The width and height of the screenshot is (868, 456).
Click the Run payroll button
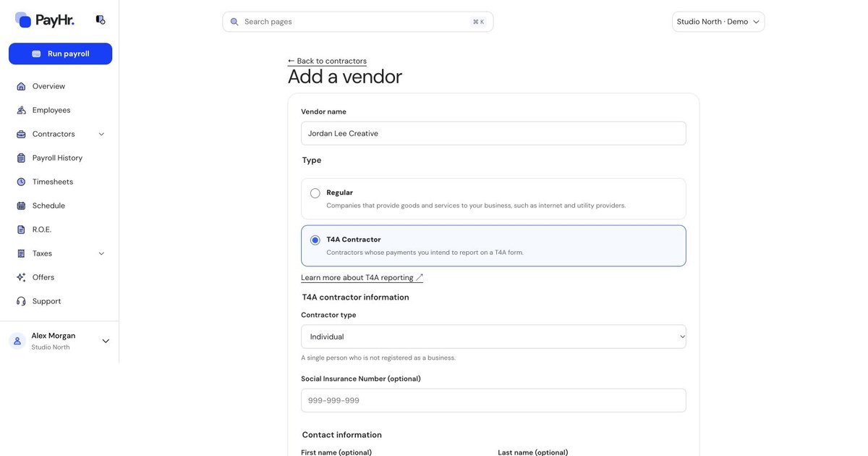(x=60, y=54)
